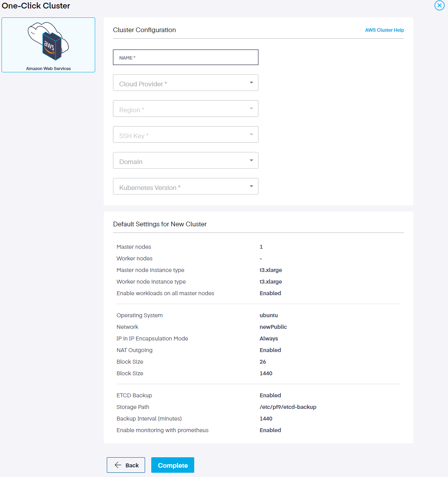The height and width of the screenshot is (477, 448).
Task: Open the AWS Cluster Help link
Action: tap(384, 30)
